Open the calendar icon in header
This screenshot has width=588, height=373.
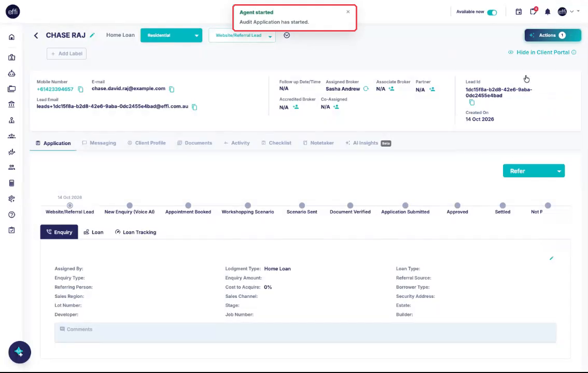point(519,12)
